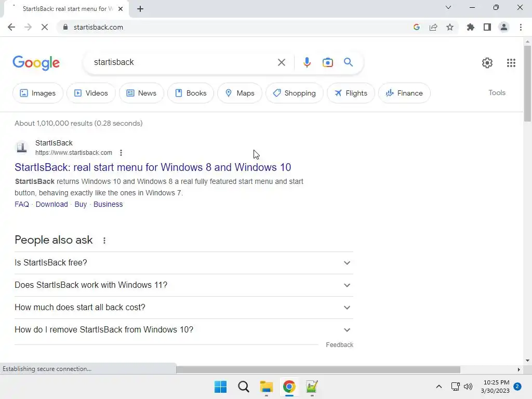The image size is (532, 399).
Task: Open the Google apps grid
Action: pyautogui.click(x=511, y=63)
